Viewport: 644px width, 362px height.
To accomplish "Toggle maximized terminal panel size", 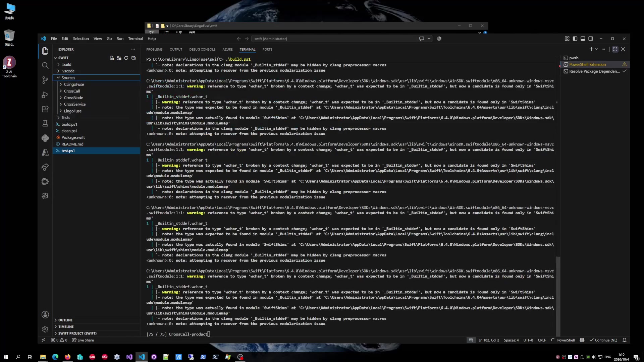I will click(615, 49).
